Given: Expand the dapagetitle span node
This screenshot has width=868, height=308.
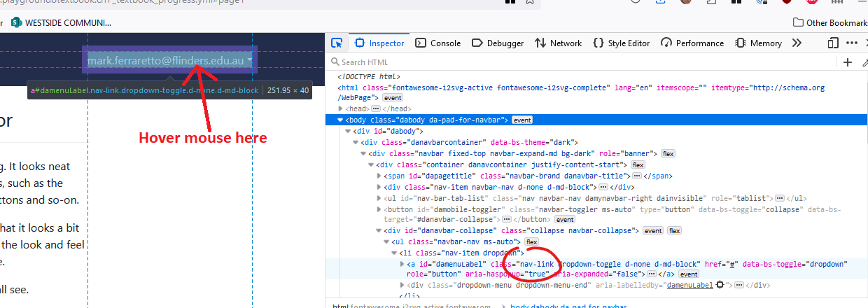Looking at the screenshot, I should click(379, 176).
